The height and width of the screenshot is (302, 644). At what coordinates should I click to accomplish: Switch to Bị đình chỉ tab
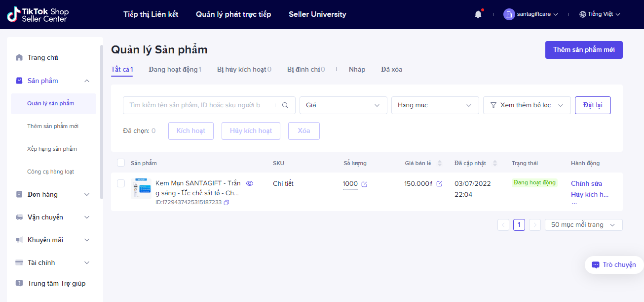click(306, 69)
